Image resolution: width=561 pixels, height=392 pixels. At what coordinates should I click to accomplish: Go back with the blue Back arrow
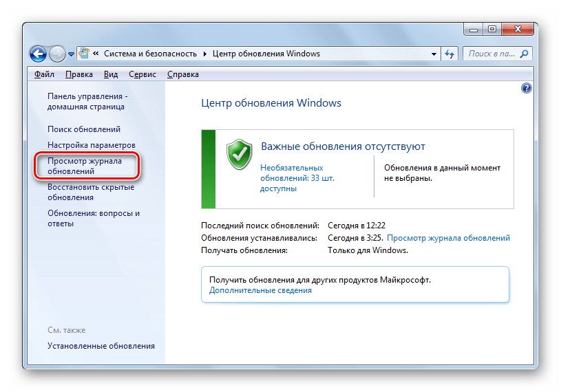(x=39, y=54)
